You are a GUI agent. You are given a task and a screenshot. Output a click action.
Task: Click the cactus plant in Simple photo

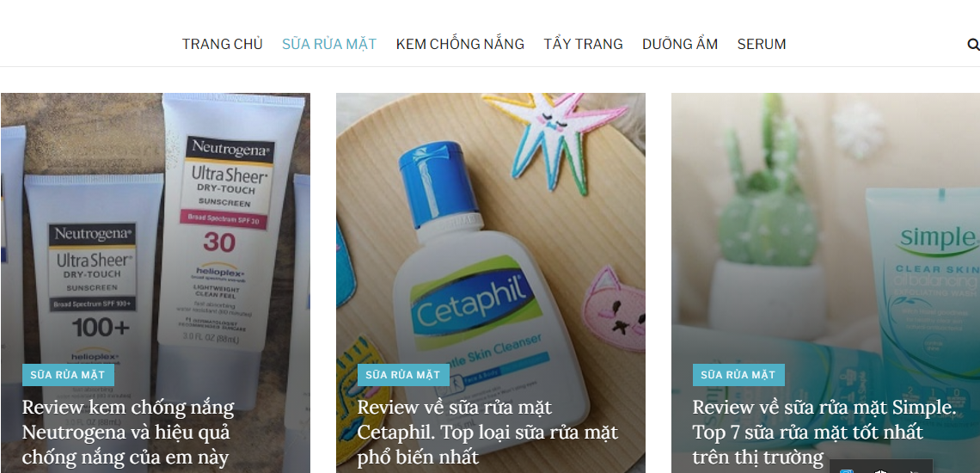[x=769, y=187]
